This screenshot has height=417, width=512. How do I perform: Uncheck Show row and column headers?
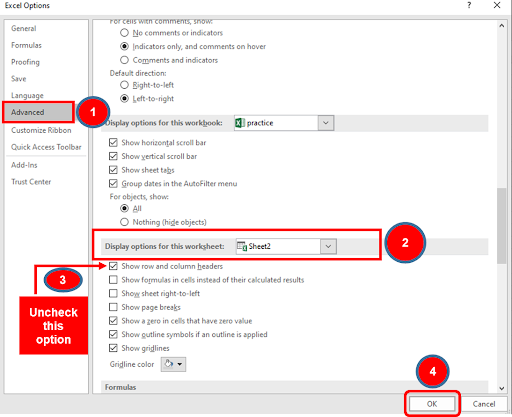coord(113,266)
